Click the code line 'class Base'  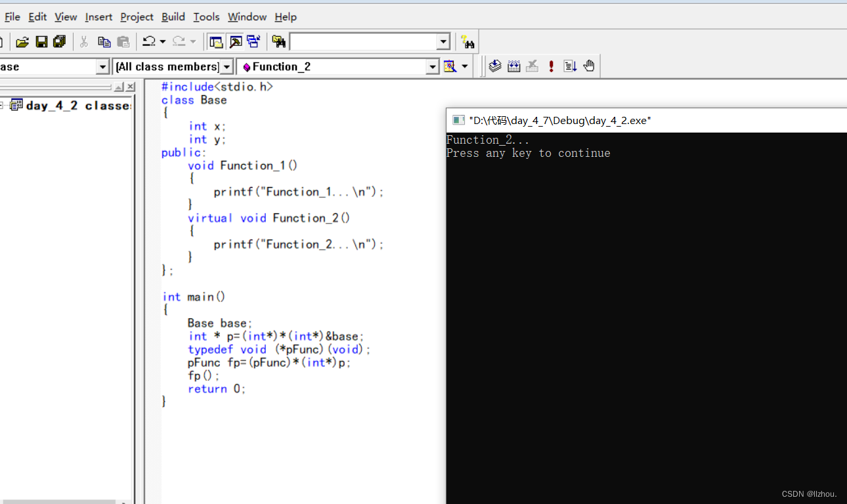(194, 100)
